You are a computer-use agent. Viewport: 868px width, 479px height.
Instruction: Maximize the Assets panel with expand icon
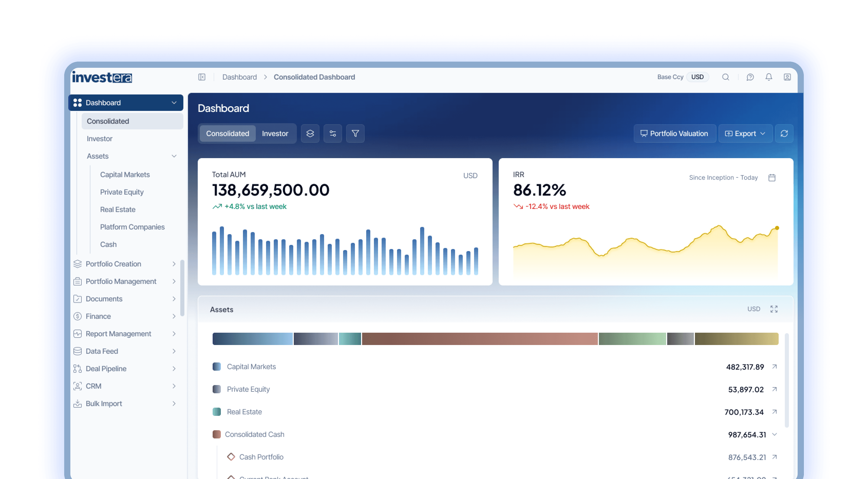[774, 309]
